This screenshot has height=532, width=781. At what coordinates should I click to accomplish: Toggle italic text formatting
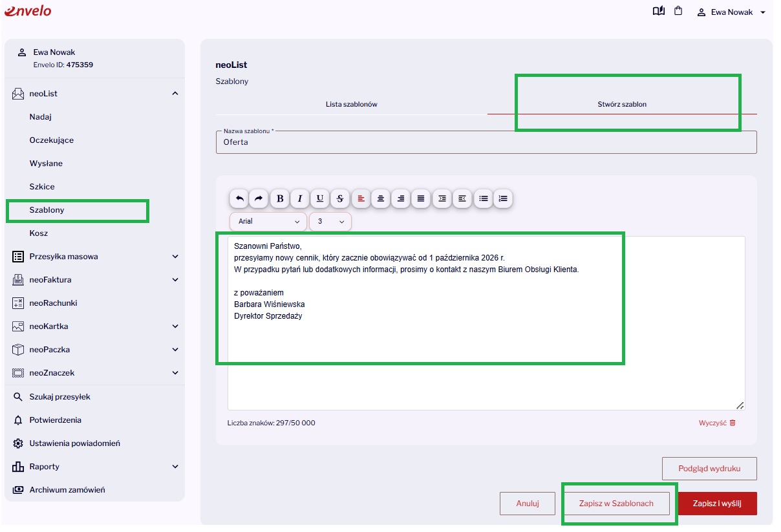click(x=300, y=198)
